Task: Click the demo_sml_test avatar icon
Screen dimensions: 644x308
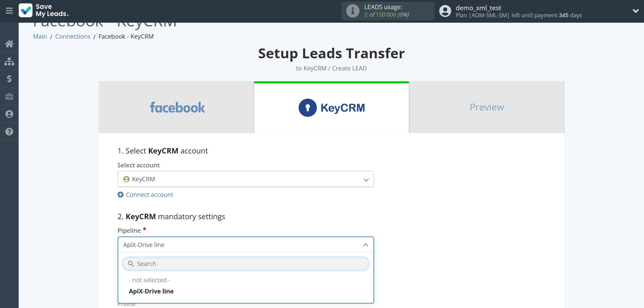Action: coord(445,11)
